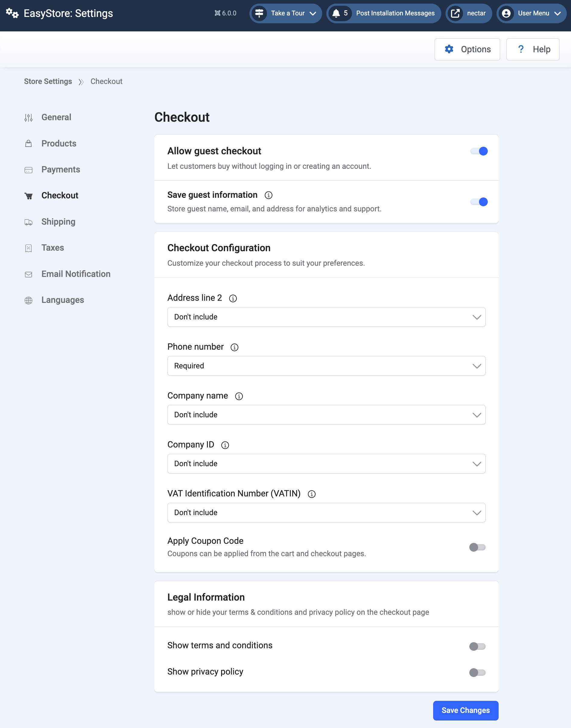571x728 pixels.
Task: Click the Company ID info icon
Action: tap(225, 445)
